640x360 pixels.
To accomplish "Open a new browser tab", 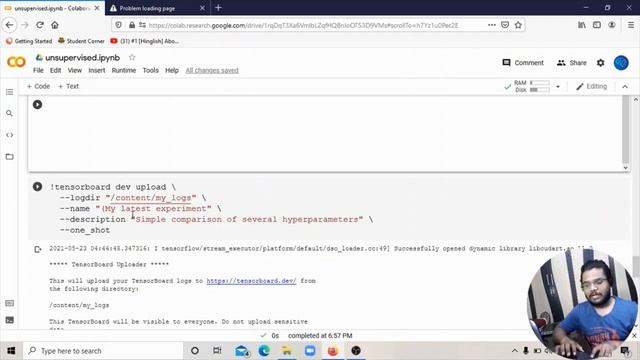I will click(218, 7).
